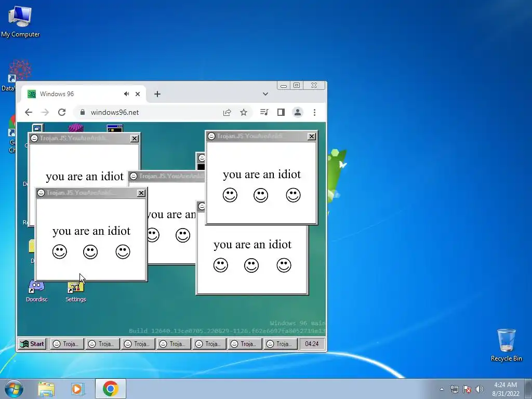Select the Windows 96 tab

[84, 94]
